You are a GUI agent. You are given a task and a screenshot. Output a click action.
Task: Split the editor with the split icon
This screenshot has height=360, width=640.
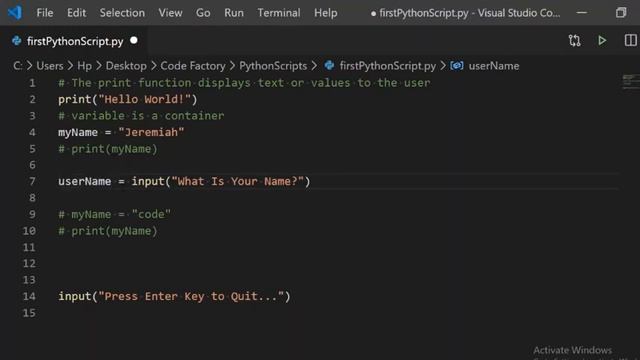point(630,40)
